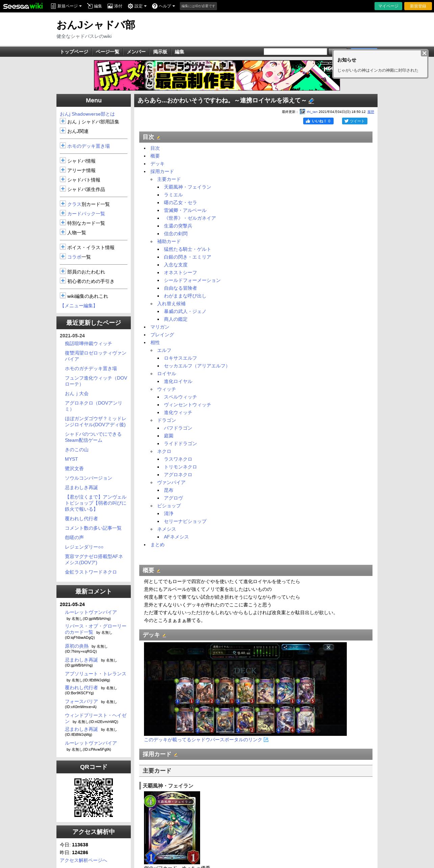
Task: Open recent page ソウルコンバージョン
Action: [88, 478]
